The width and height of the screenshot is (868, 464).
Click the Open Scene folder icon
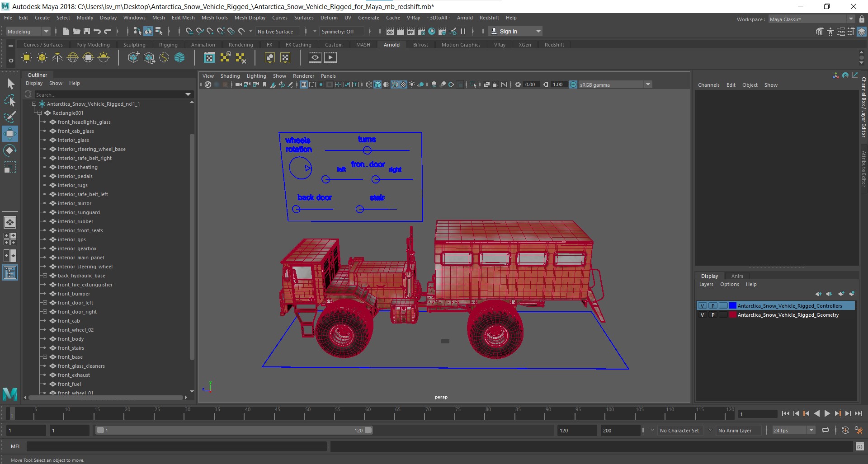[76, 31]
